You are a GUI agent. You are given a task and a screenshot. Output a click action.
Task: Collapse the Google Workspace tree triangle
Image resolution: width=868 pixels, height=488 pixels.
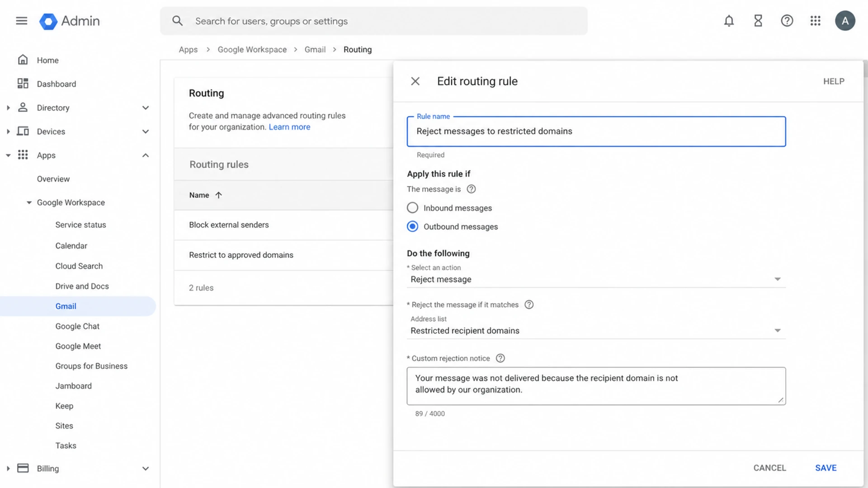click(29, 202)
